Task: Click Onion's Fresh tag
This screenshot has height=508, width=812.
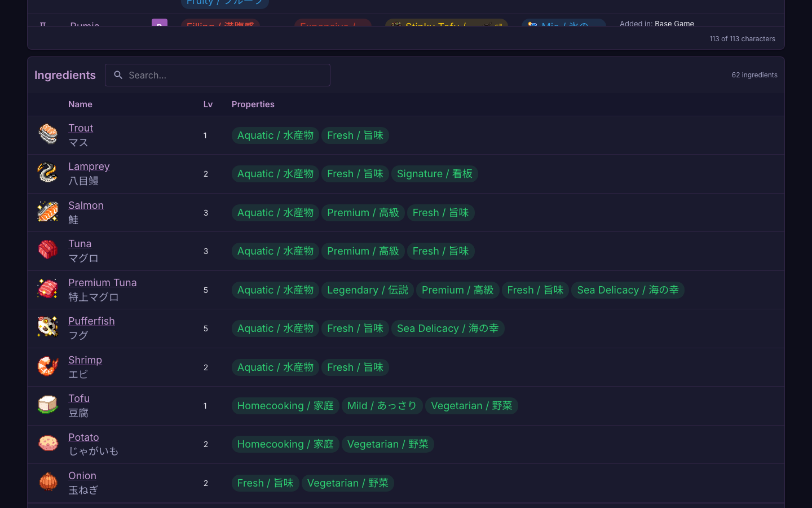Action: point(266,483)
